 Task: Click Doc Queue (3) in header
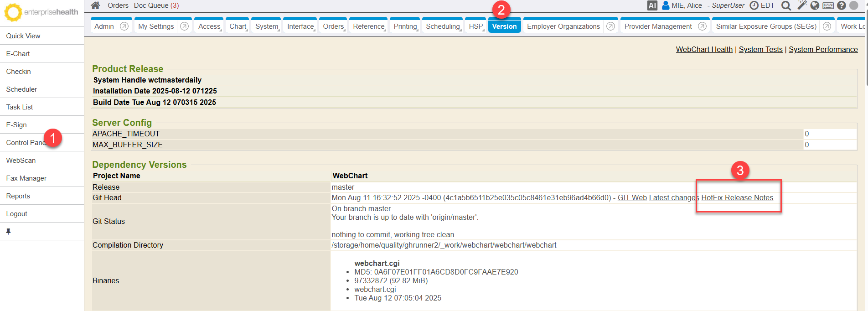[156, 5]
